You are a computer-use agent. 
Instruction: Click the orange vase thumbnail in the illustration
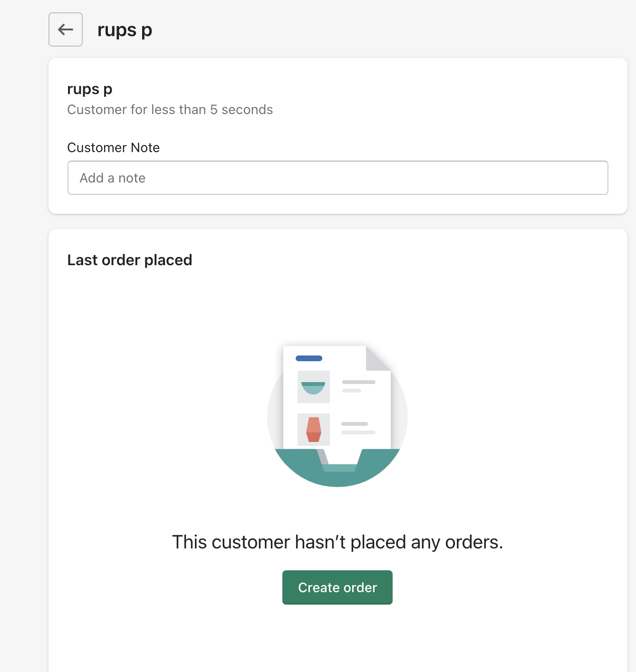tap(313, 430)
